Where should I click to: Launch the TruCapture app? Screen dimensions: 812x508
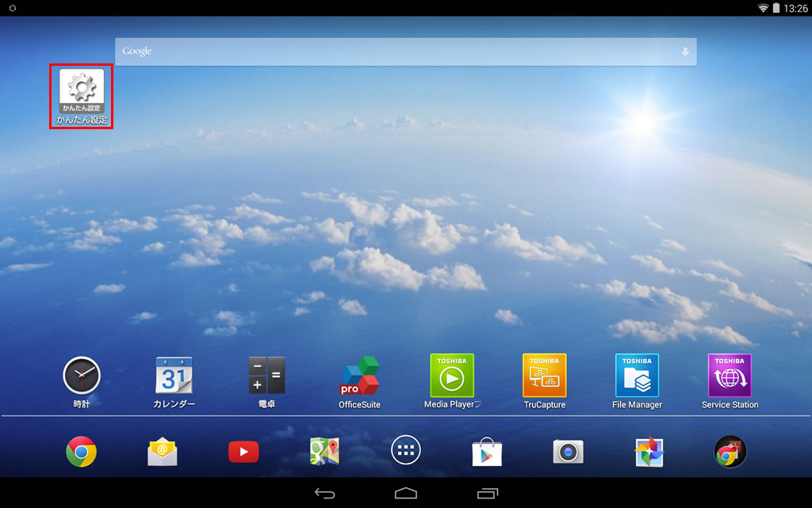click(x=545, y=376)
